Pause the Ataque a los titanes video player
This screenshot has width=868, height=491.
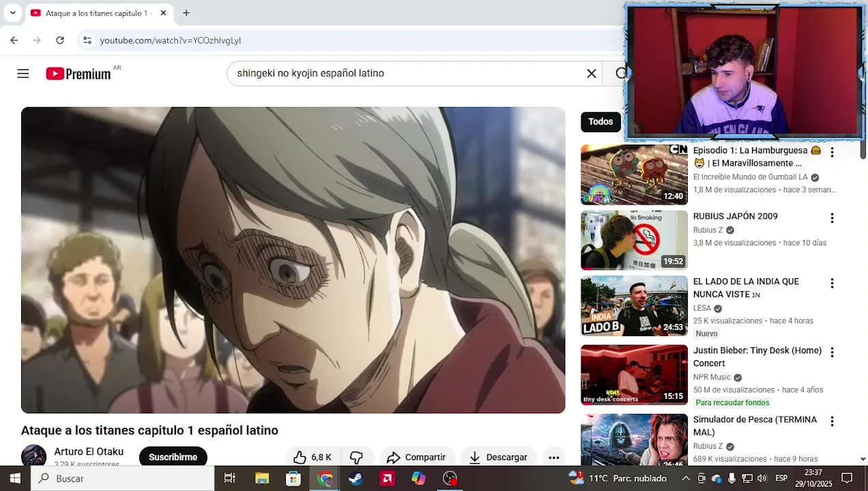coord(293,260)
